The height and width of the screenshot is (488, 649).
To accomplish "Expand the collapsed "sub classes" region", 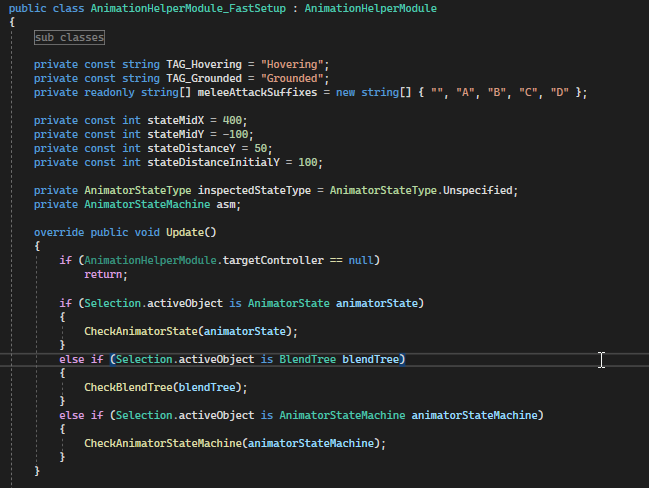I will (69, 38).
